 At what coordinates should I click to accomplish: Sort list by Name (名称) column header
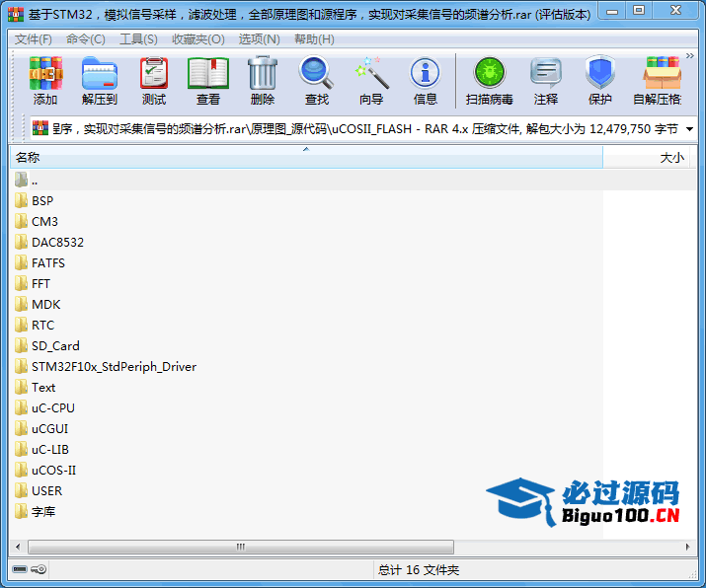point(296,158)
